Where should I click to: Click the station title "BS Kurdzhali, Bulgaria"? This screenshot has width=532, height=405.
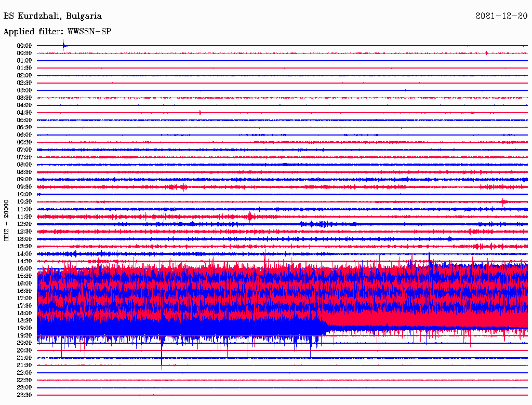tap(52, 16)
